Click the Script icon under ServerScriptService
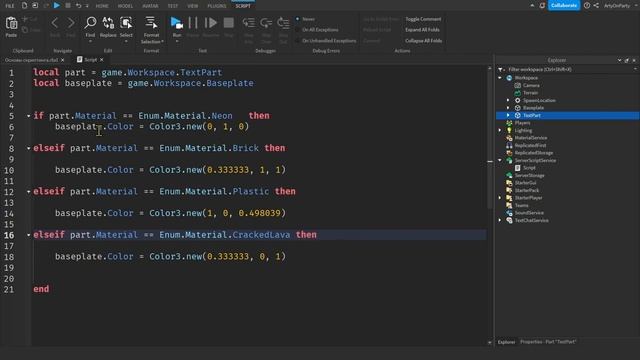 [518, 168]
